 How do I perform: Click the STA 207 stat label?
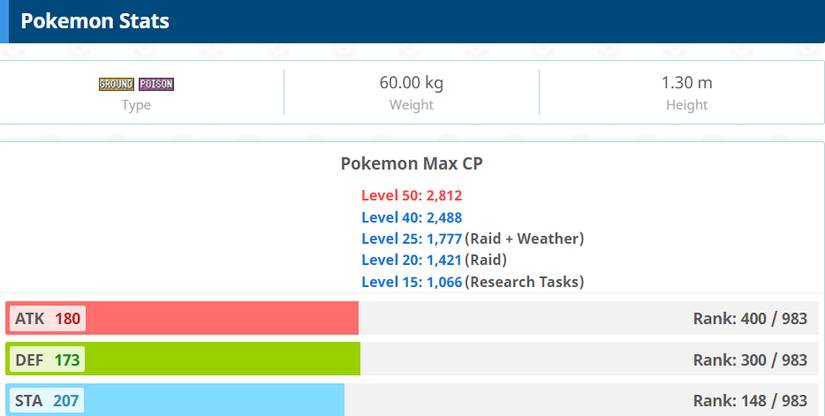click(x=47, y=401)
